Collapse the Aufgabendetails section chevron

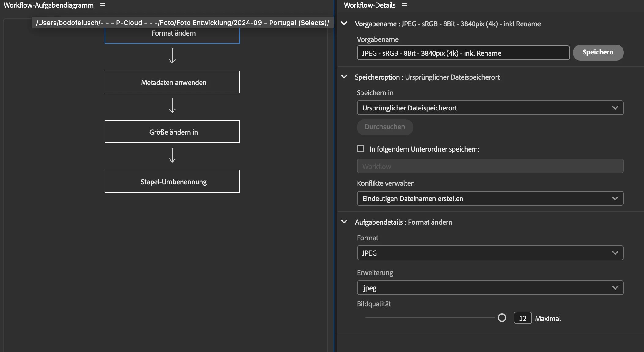click(344, 222)
